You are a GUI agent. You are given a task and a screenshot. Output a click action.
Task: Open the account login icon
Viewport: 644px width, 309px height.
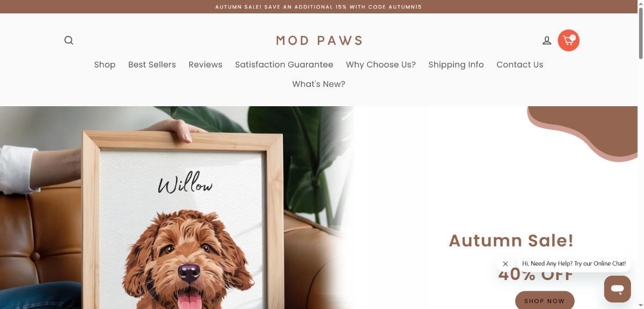pos(547,40)
